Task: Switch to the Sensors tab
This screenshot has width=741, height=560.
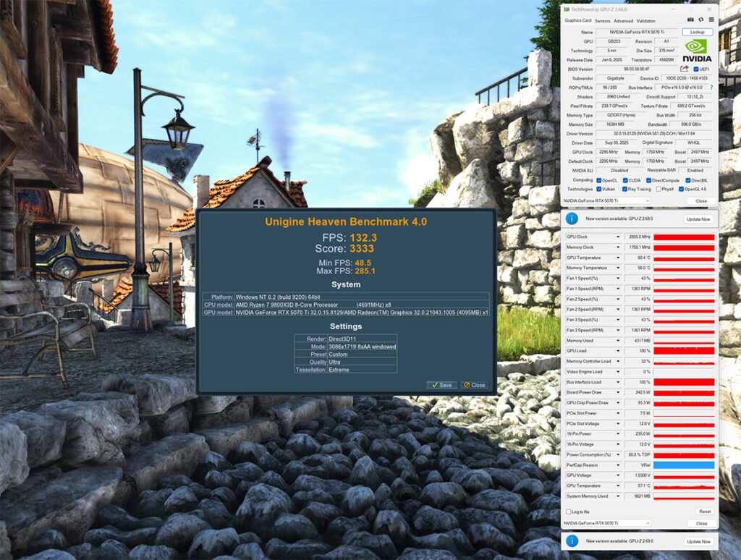Action: 602,21
